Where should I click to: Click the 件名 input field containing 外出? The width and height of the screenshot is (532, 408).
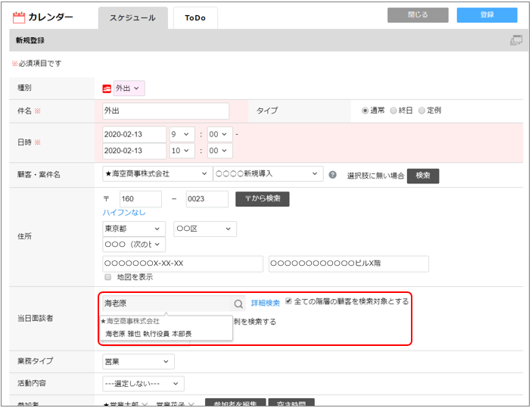(166, 111)
